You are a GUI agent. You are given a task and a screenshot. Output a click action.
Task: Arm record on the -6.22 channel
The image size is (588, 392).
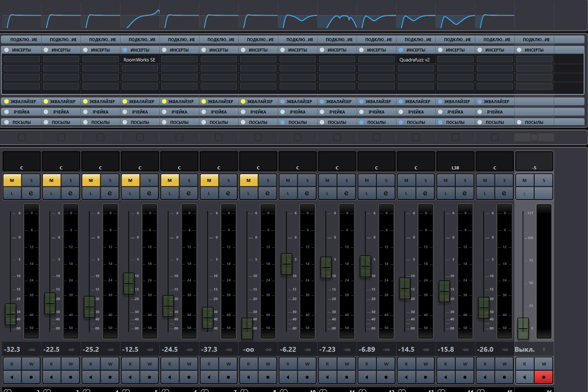pyautogui.click(x=307, y=377)
